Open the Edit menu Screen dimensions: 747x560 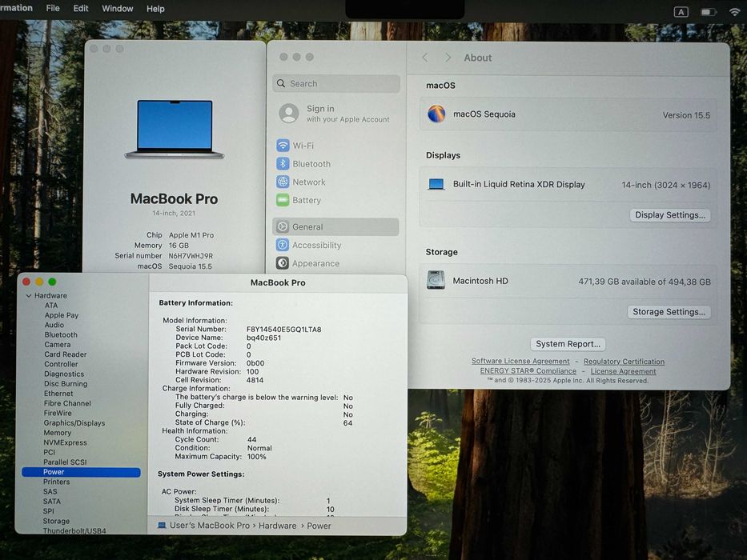(x=81, y=8)
